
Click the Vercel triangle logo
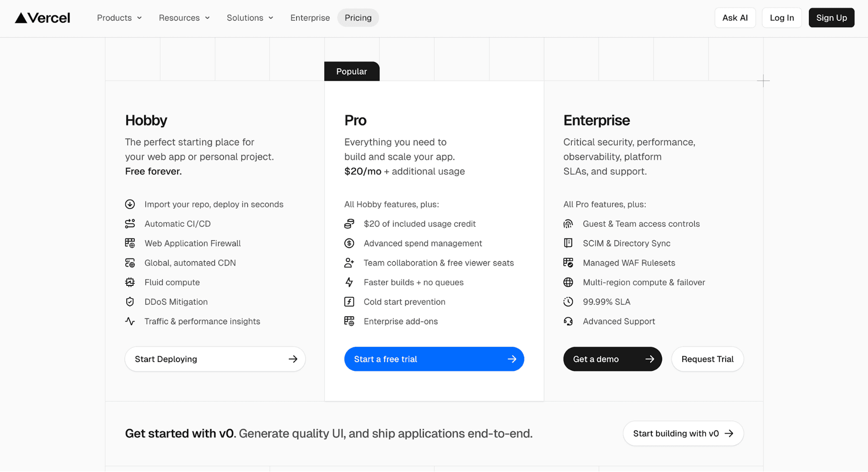(x=21, y=18)
